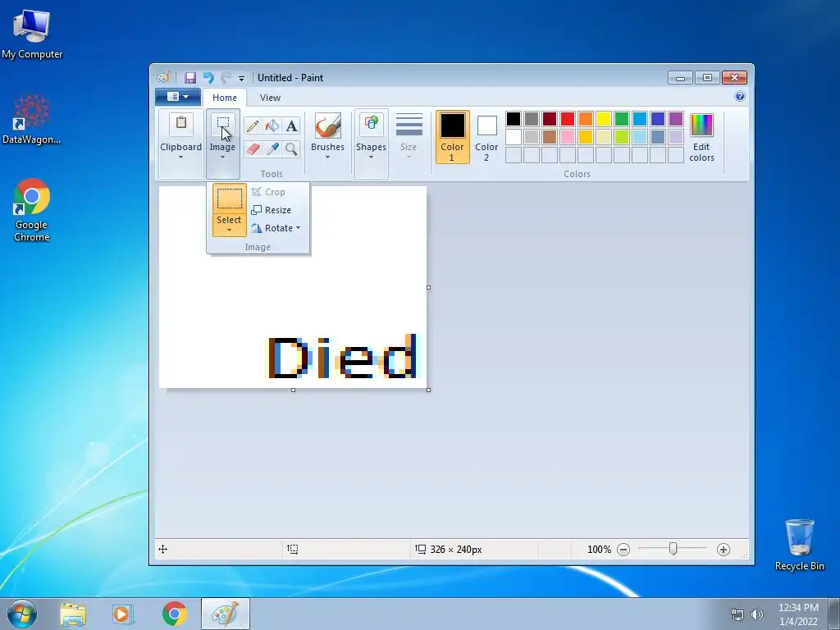Collapse the Image group dropdown
Screen dimensions: 840x630
222,157
